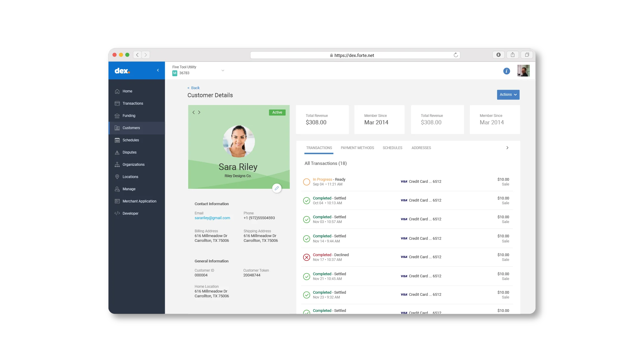Image resolution: width=644 pixels, height=362 pixels.
Task: Open the Funding section
Action: (129, 116)
